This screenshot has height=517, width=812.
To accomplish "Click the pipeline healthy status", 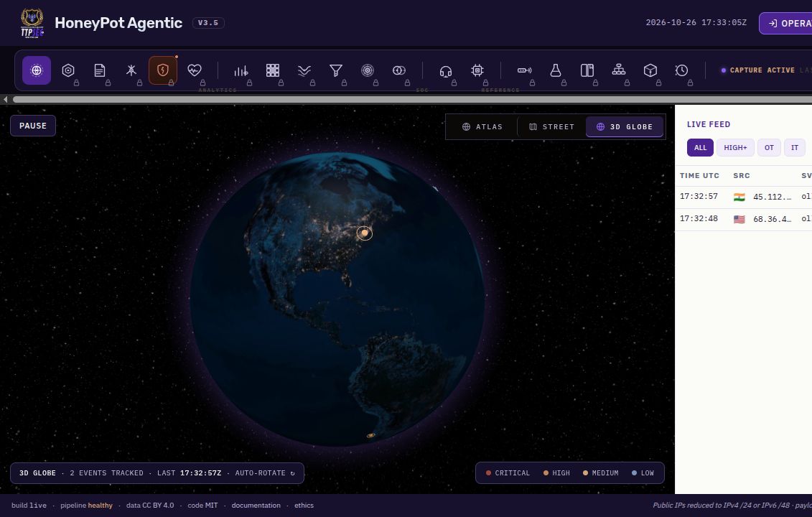I will click(x=86, y=506).
